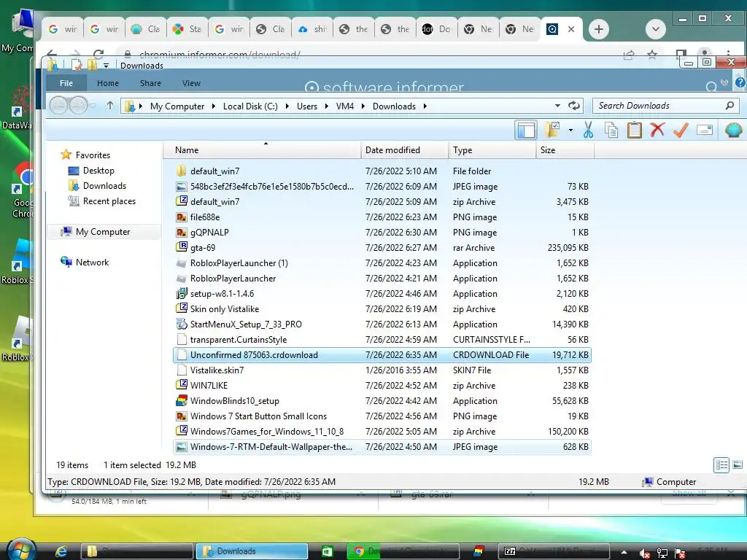
Task: Select the StartMenuX_Setup_7_33_PRO icon
Action: (x=181, y=324)
